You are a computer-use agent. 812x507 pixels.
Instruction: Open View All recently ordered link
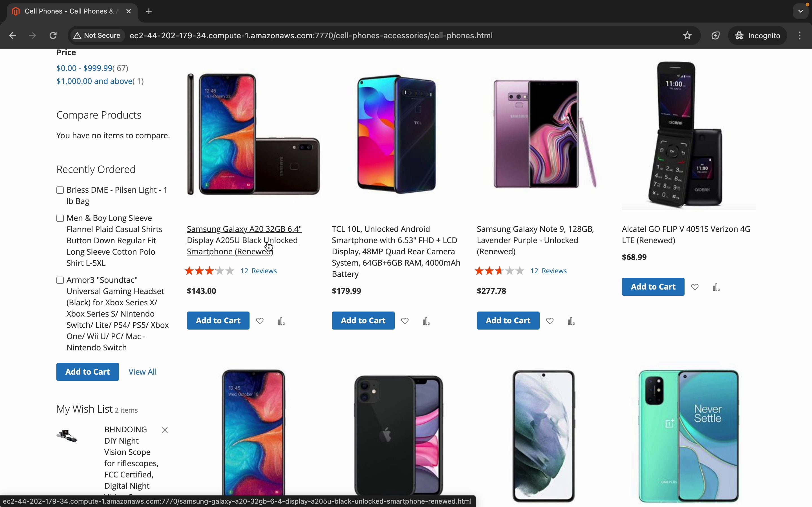[x=142, y=372]
